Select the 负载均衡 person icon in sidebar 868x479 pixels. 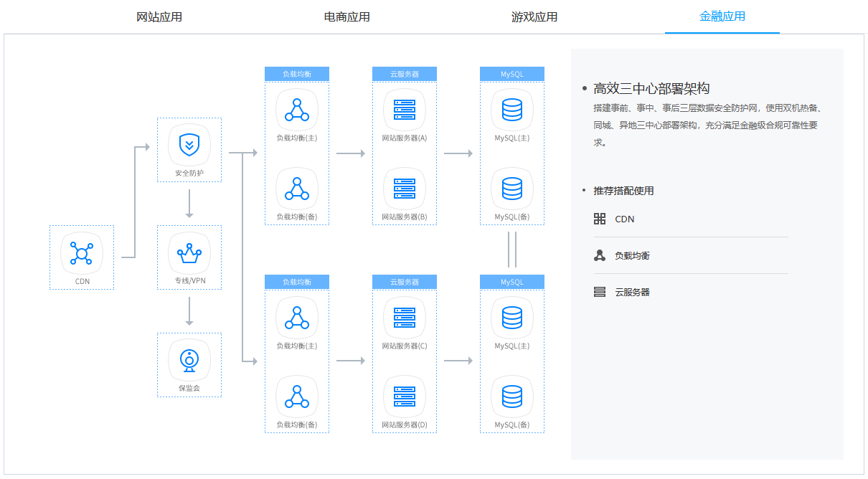599,255
